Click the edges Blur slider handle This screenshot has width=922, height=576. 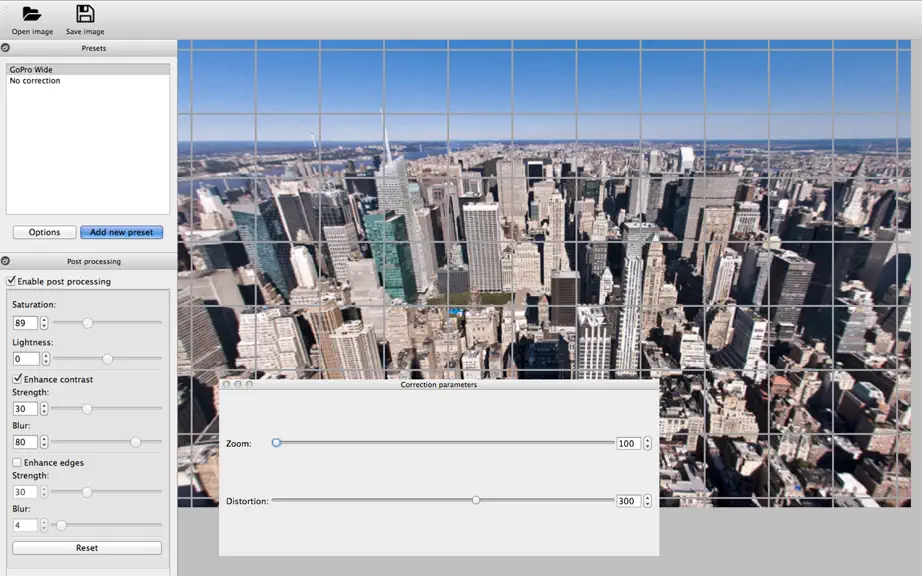click(x=61, y=525)
